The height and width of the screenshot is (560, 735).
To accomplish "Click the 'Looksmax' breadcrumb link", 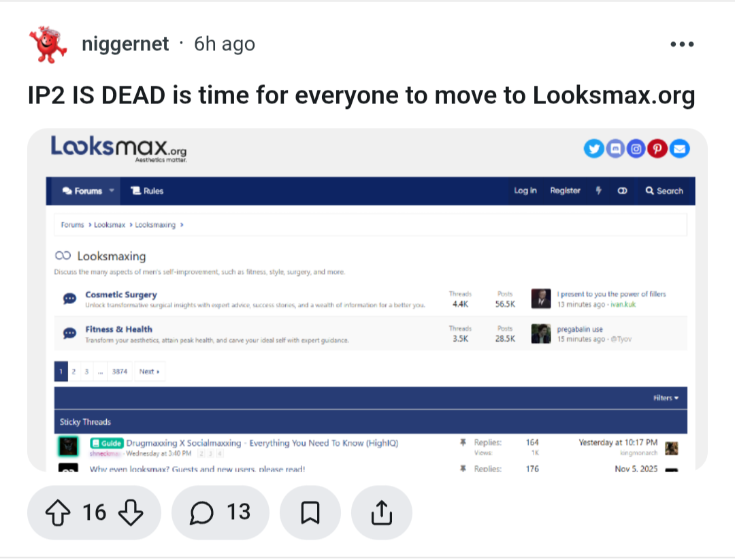I will [109, 225].
